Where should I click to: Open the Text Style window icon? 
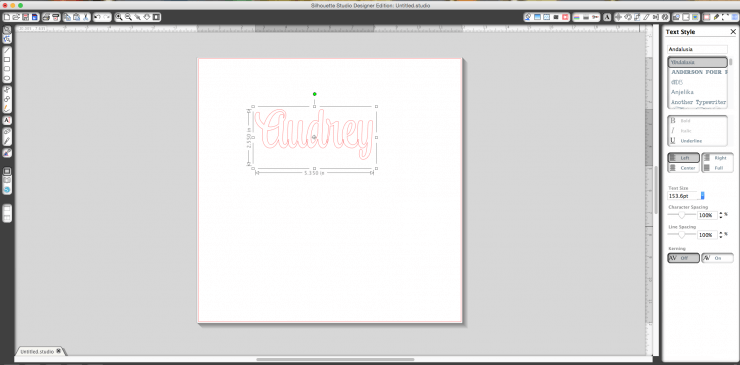tap(607, 17)
